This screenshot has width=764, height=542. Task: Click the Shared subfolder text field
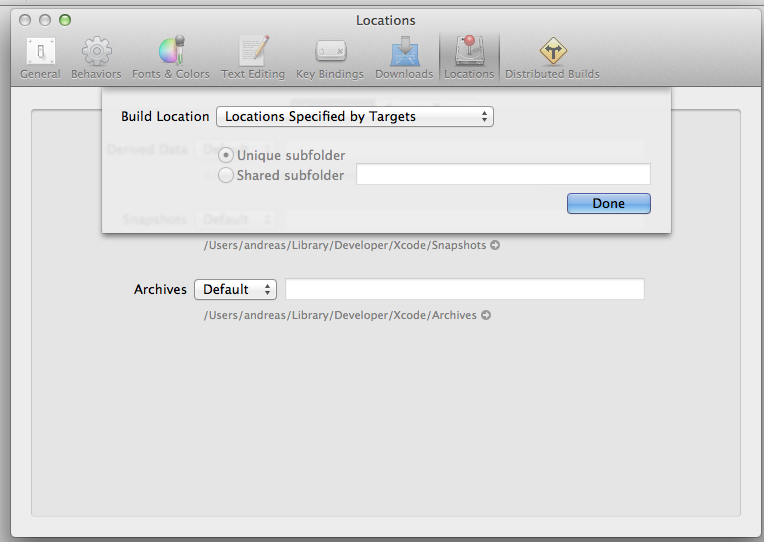click(x=503, y=174)
